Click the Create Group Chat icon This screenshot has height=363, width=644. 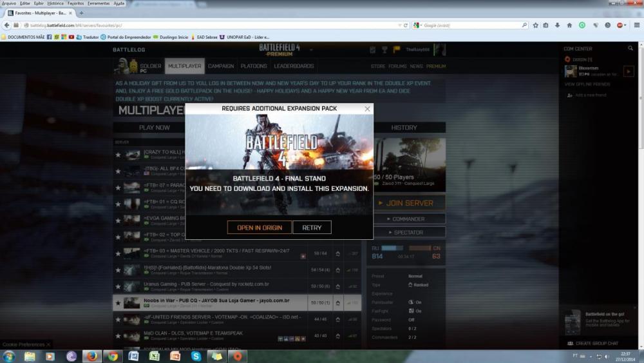(x=570, y=344)
